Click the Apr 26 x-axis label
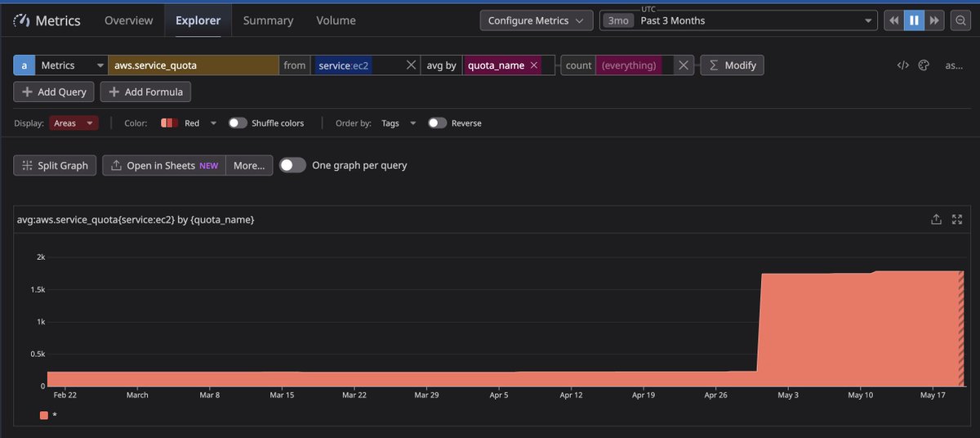Image resolution: width=980 pixels, height=438 pixels. pos(715,395)
